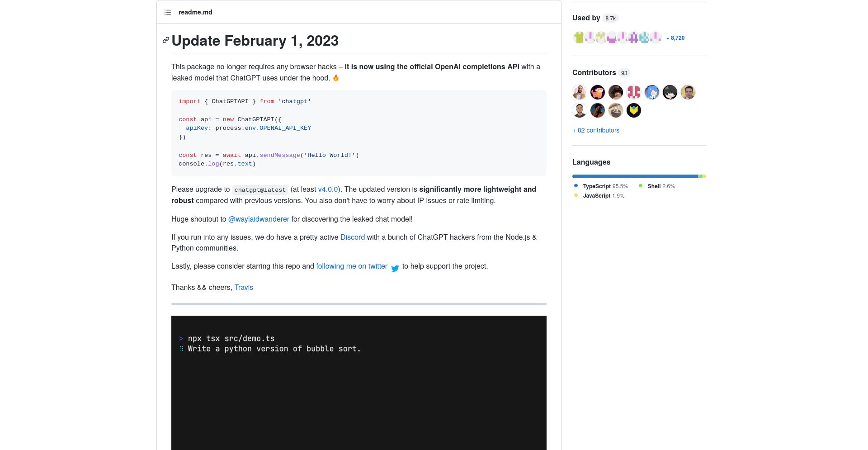Open the Contributors heading link
This screenshot has height=450, width=868.
click(594, 72)
